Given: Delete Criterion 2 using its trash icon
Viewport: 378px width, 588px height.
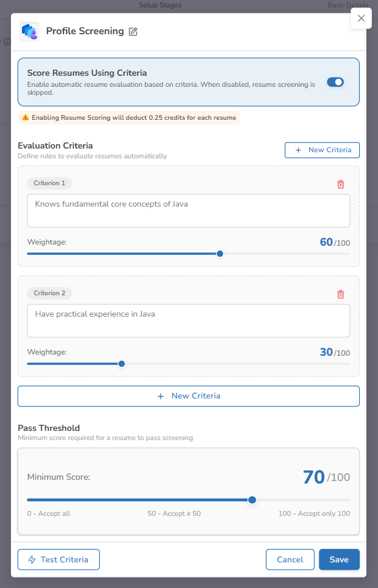Looking at the screenshot, I should tap(341, 294).
